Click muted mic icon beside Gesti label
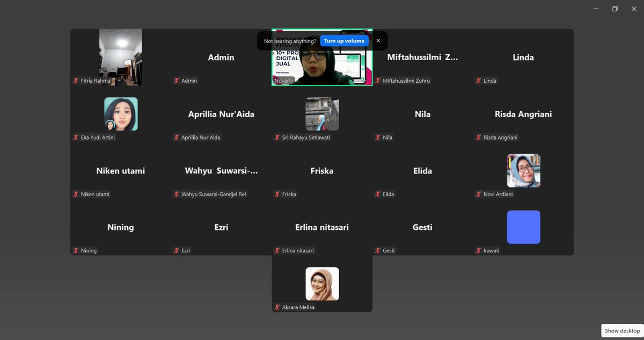The width and height of the screenshot is (644, 340). (x=378, y=250)
